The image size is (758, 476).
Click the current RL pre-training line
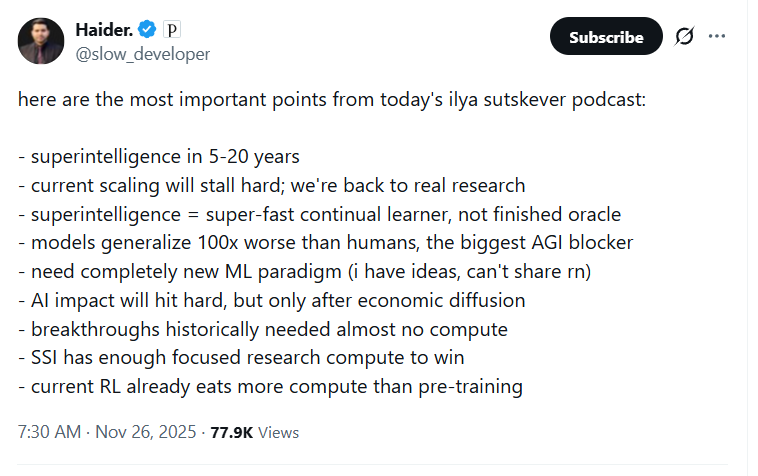[x=270, y=387]
